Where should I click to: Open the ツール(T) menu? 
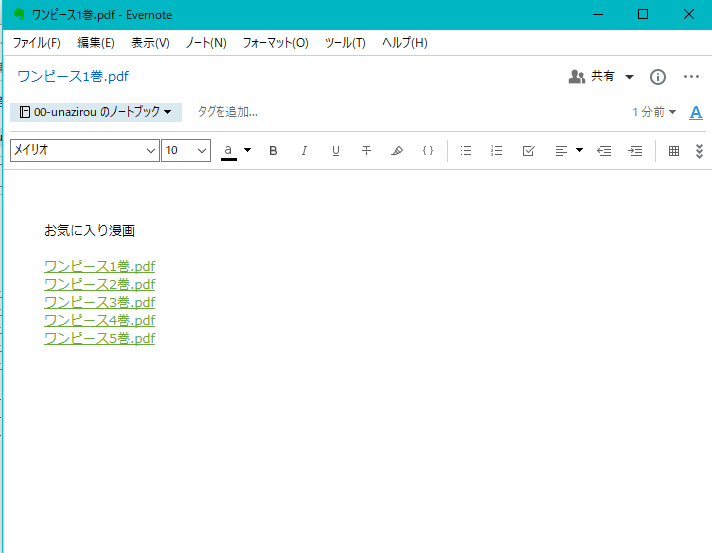pyautogui.click(x=345, y=43)
